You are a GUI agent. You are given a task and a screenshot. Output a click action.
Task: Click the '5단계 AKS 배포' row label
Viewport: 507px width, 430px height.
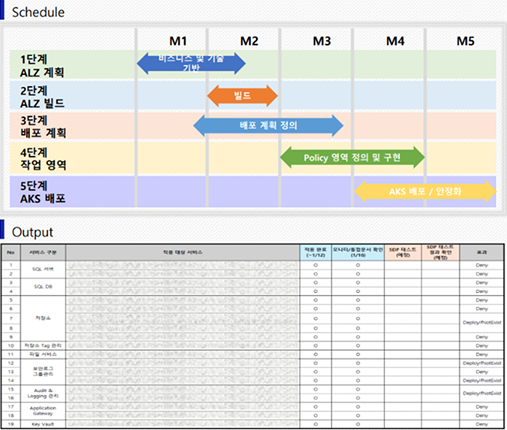42,192
